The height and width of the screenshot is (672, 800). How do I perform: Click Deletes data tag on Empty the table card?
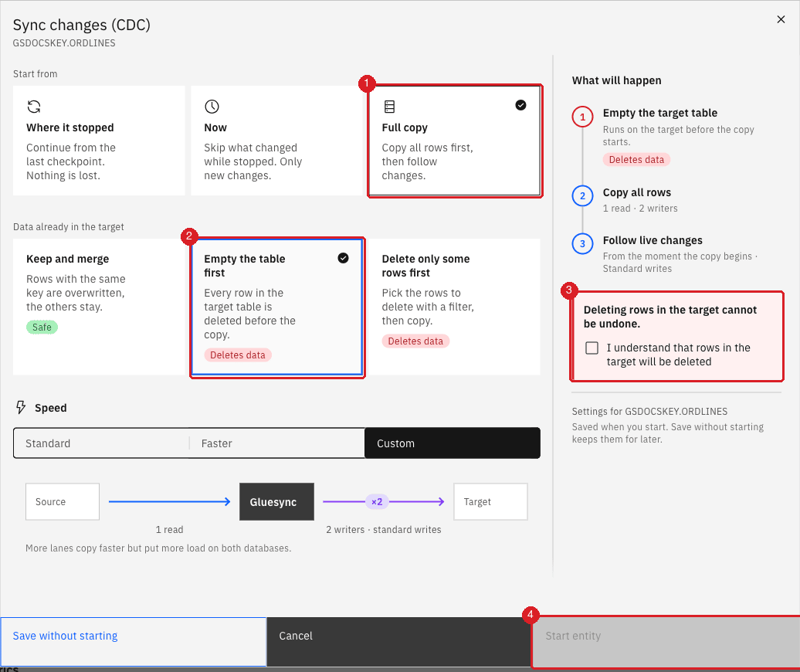pyautogui.click(x=238, y=355)
